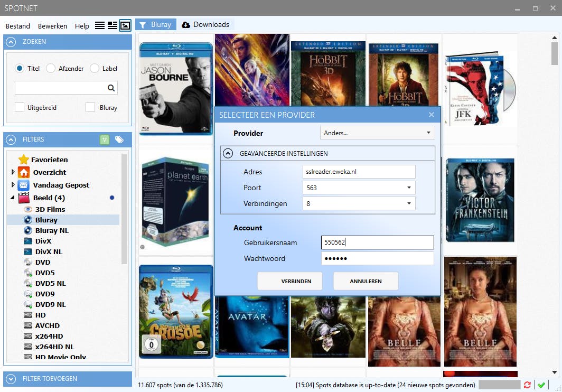Expand the Filter Toevoegen panel

click(x=11, y=379)
